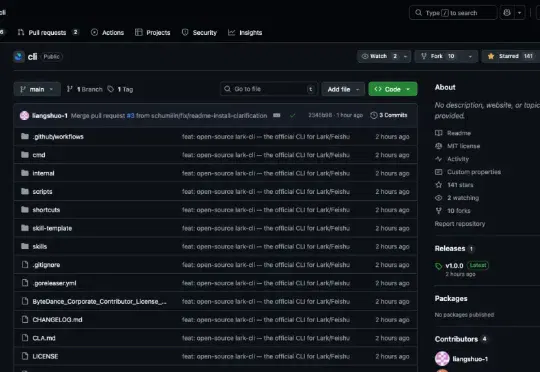The image size is (540, 372).
Task: Click the green commit status checkmark
Action: coord(292,115)
